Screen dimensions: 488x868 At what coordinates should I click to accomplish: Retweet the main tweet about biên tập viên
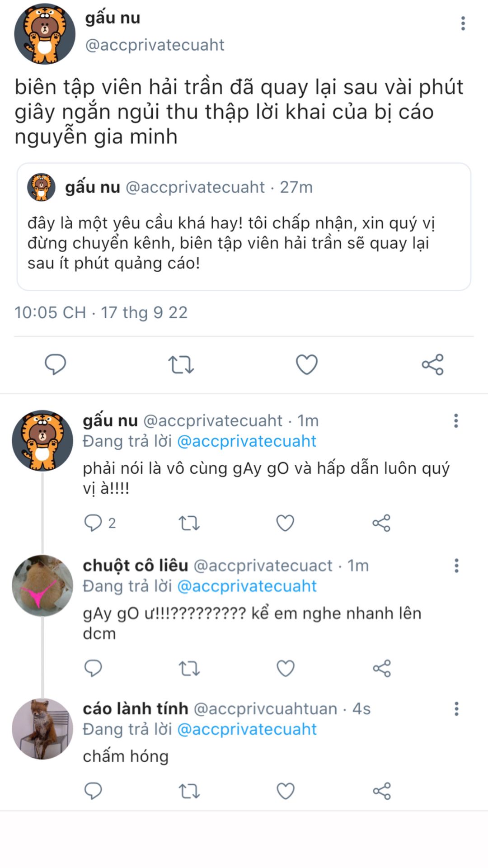coord(181,364)
